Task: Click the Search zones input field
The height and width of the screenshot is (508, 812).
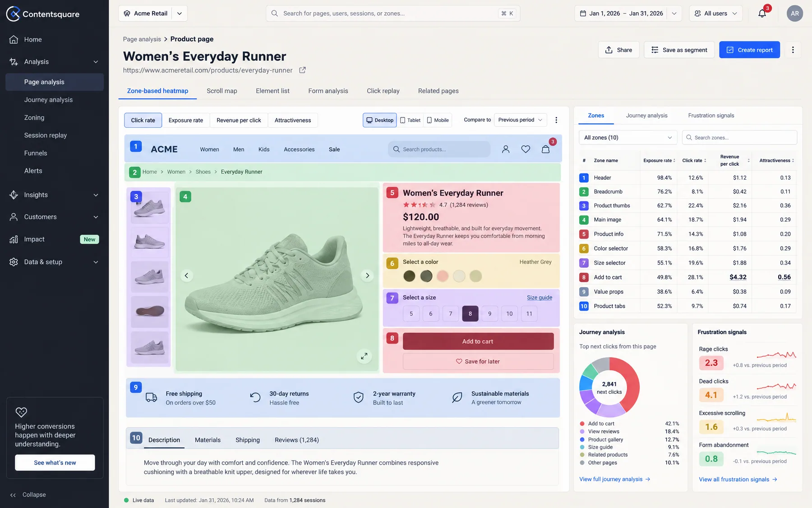Action: (739, 138)
